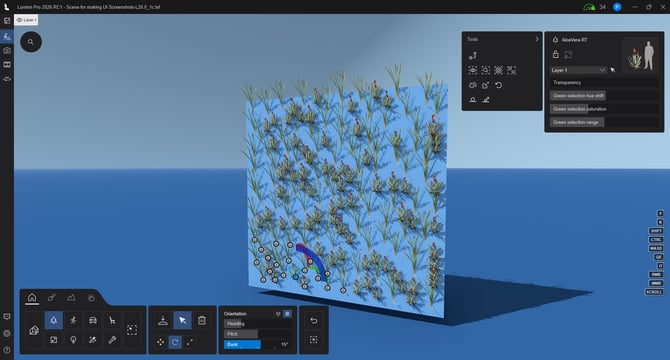Image resolution: width=670 pixels, height=360 pixels.
Task: Click the SCROLL key hint button
Action: 654,292
